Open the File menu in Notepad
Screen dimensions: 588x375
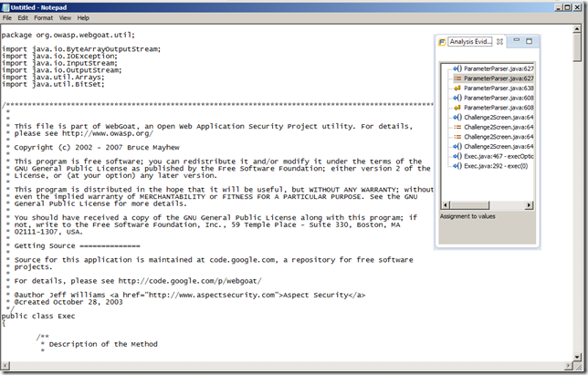click(x=6, y=17)
